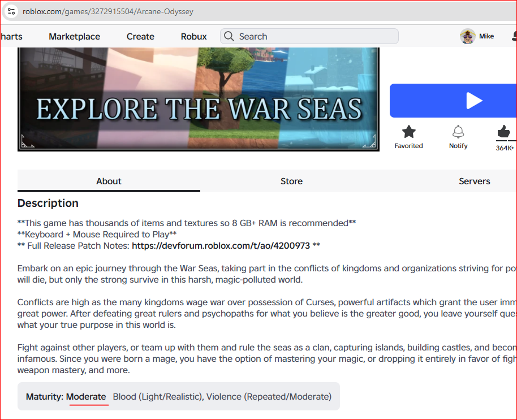
Task: Open the Charts navigation item
Action: coord(11,36)
